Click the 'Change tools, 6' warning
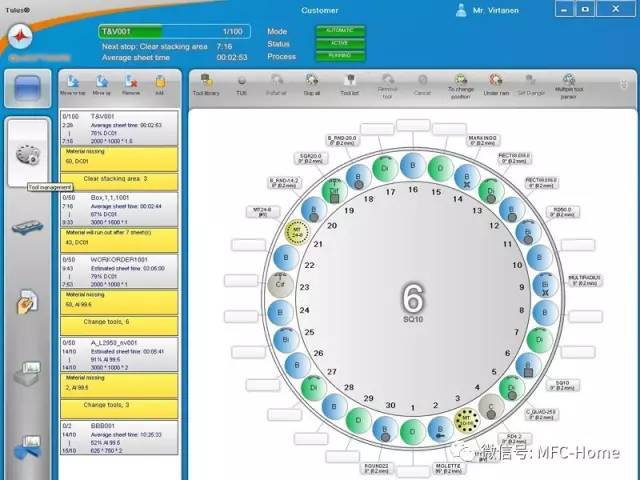The height and width of the screenshot is (480, 640). point(119,321)
